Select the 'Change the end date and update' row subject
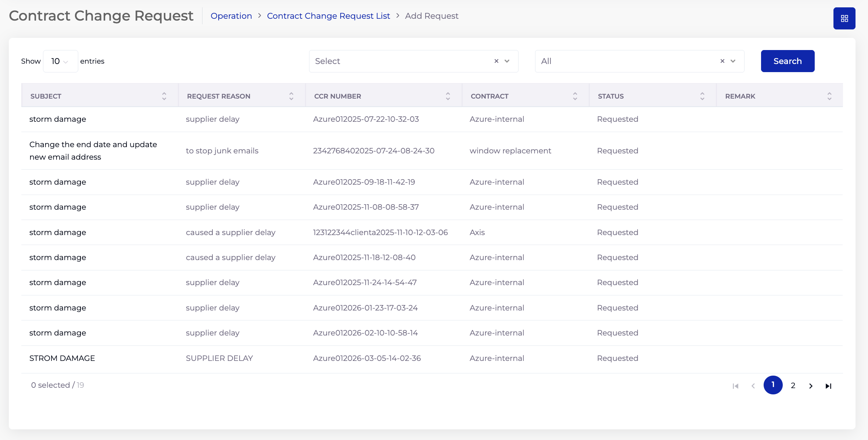868x440 pixels. tap(93, 150)
